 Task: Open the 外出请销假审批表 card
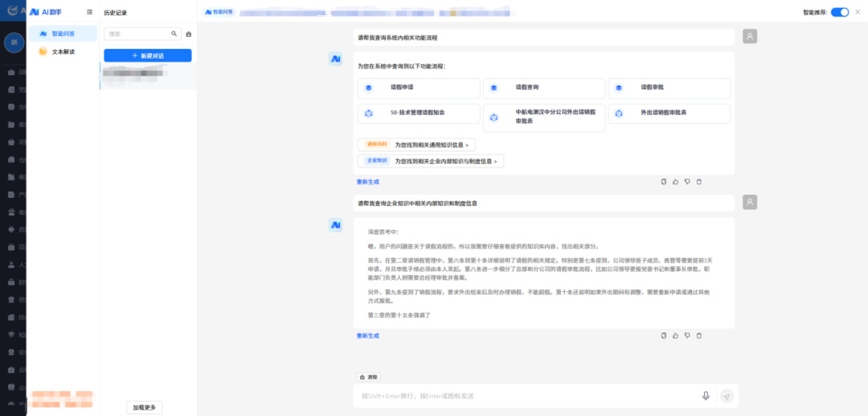(669, 113)
